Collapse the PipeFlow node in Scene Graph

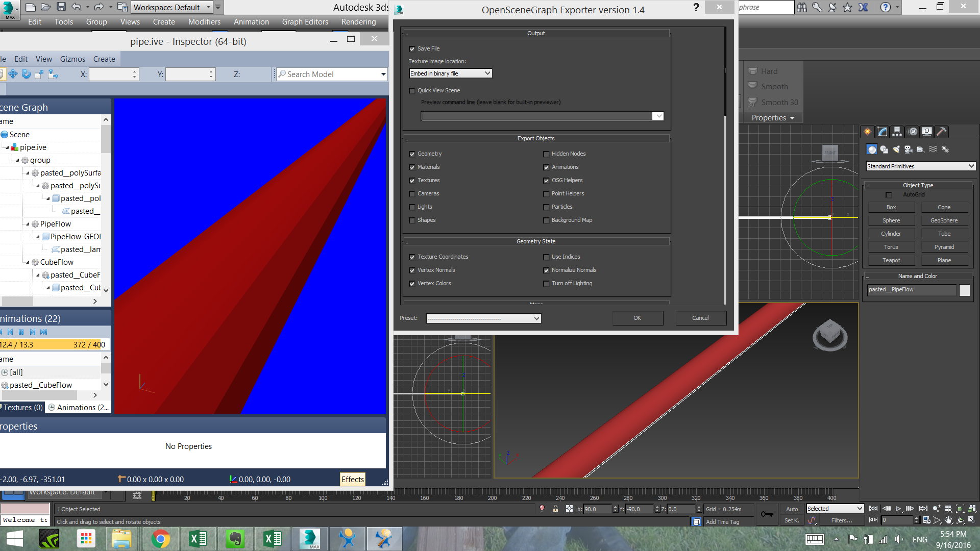coord(28,224)
